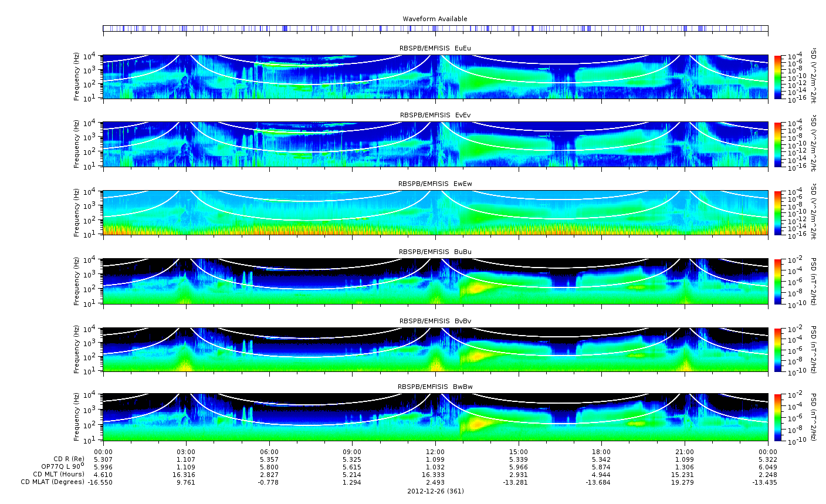Click the 03:00 time axis label
The width and height of the screenshot is (826, 504).
click(186, 452)
